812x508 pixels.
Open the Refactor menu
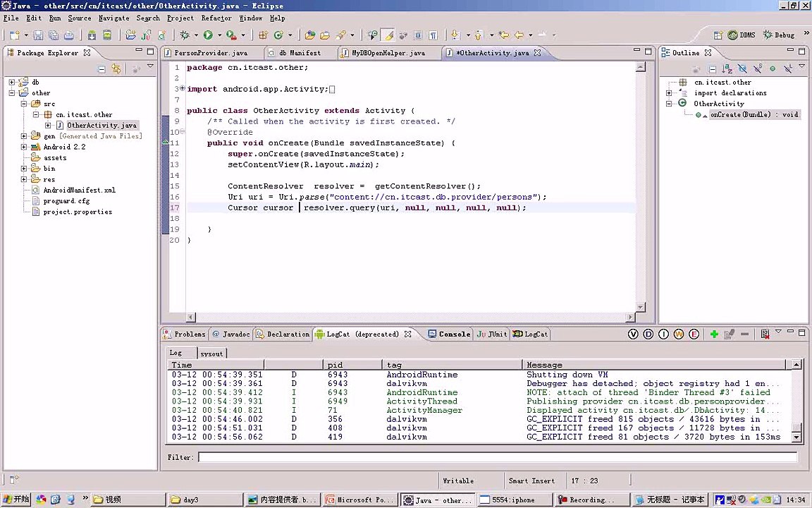(x=216, y=18)
